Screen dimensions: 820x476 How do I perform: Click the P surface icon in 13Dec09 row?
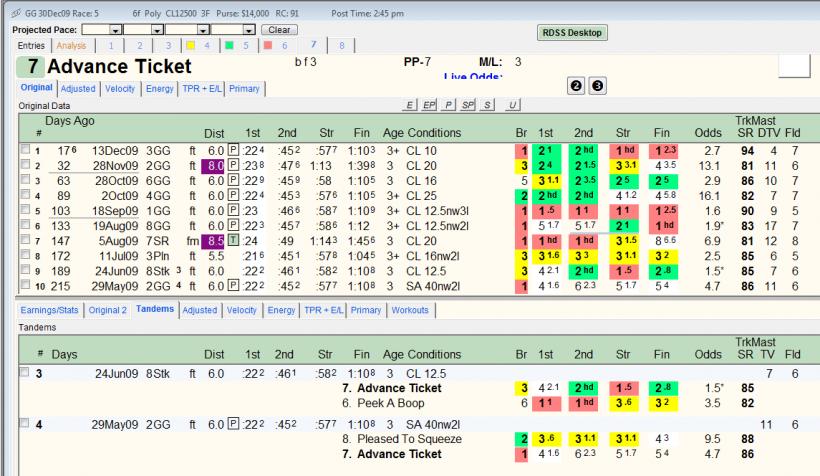click(x=233, y=150)
